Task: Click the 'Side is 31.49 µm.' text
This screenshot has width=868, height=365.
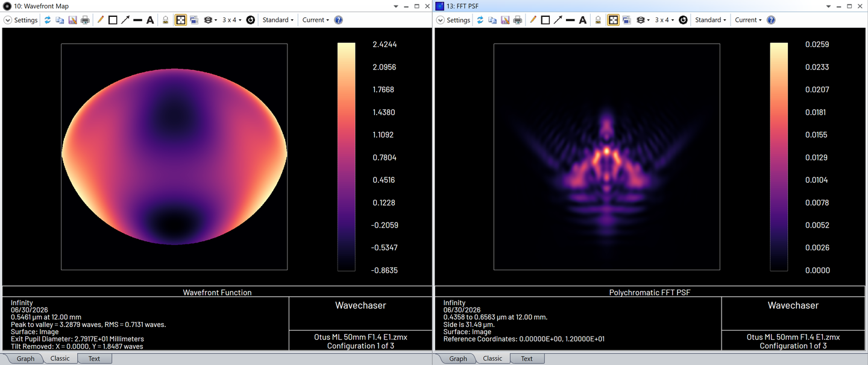Action: 469,325
